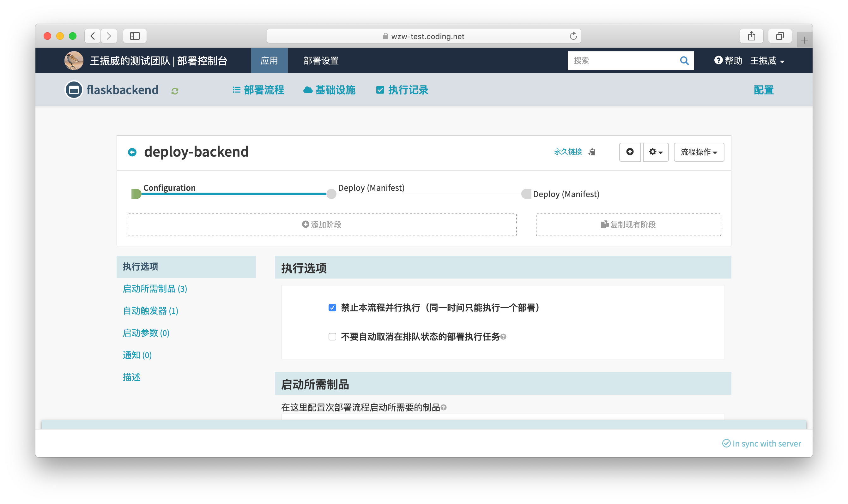Open the gear settings dropdown
This screenshot has width=848, height=504.
[655, 152]
